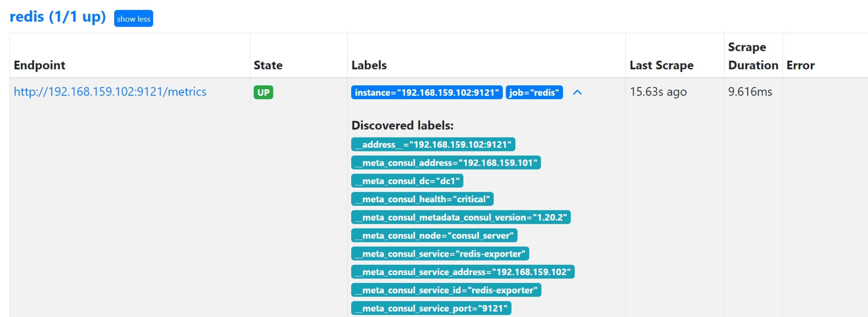
Task: Select the __address__ discovered label
Action: point(433,144)
